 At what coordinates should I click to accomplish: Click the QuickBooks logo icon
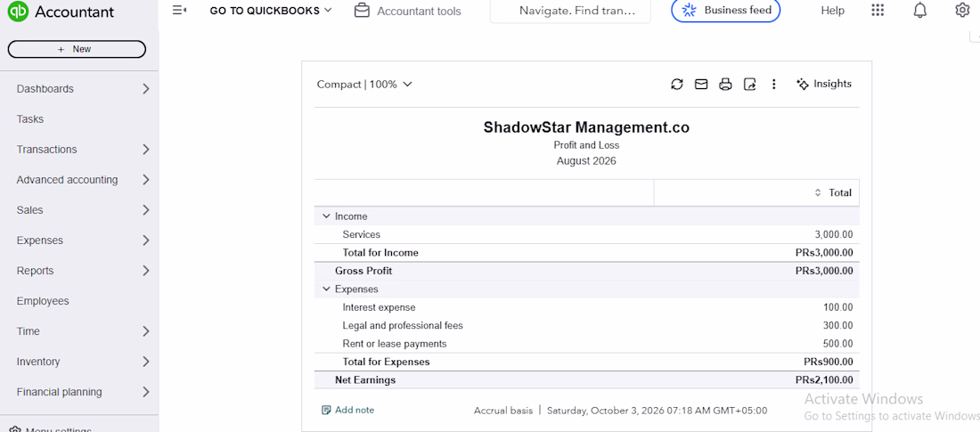pos(18,12)
